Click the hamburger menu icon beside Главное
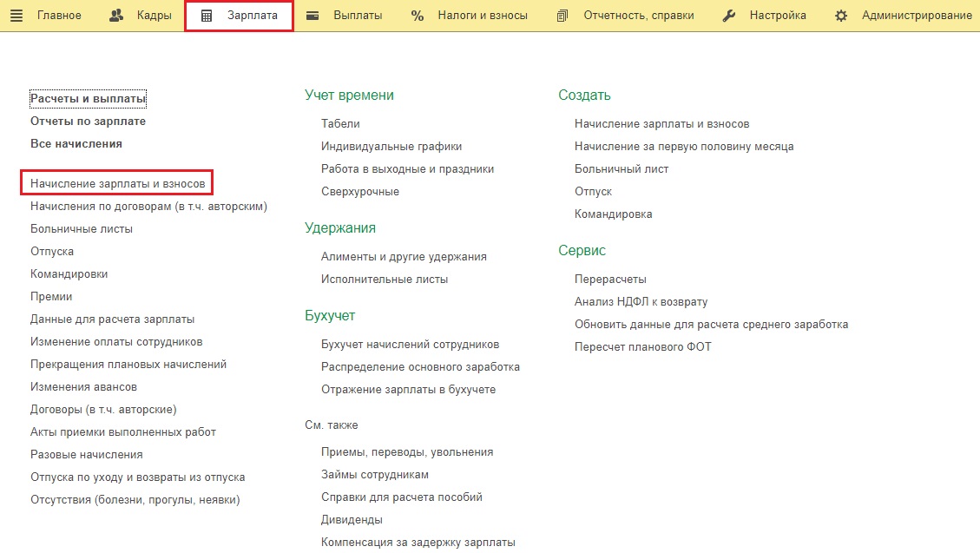Image resolution: width=980 pixels, height=553 pixels. (16, 16)
